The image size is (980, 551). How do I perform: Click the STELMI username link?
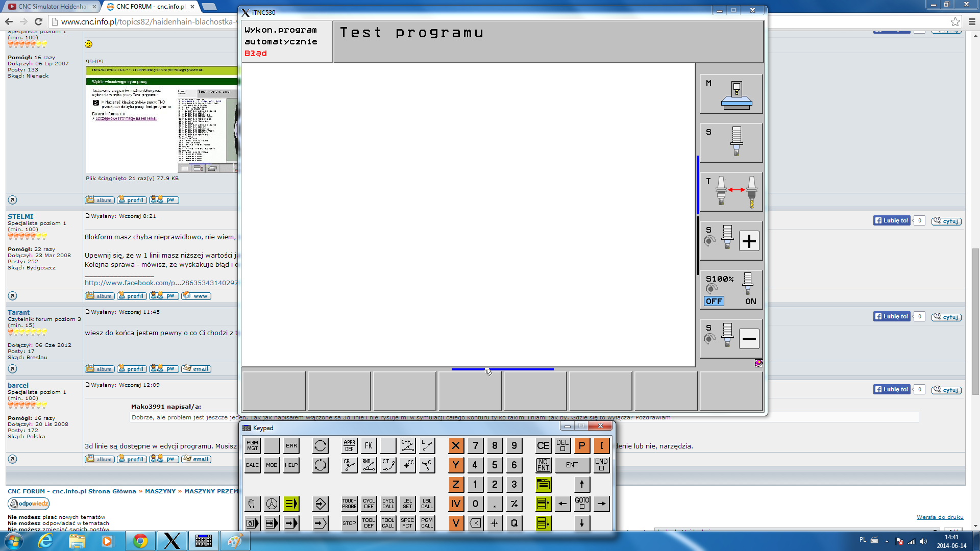(x=20, y=216)
